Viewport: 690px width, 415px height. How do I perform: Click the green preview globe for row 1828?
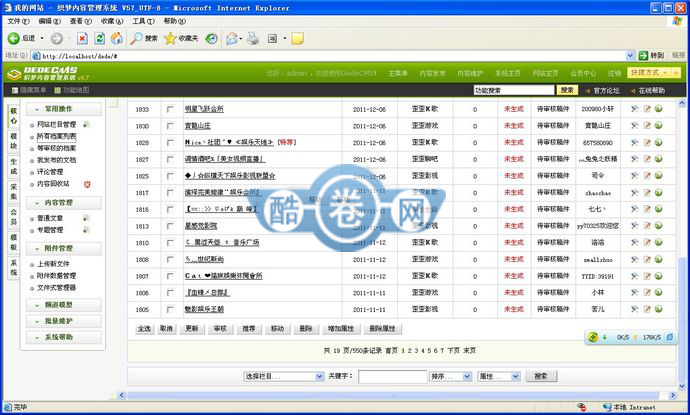659,142
